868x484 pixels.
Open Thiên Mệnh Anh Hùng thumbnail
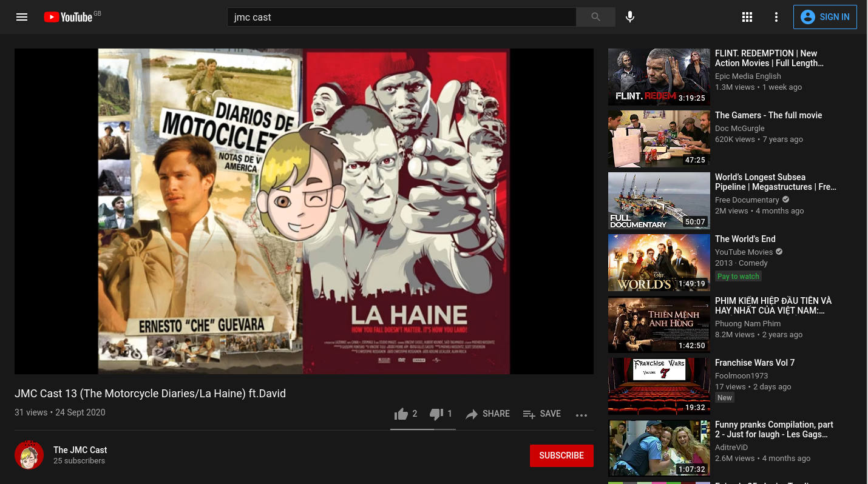click(x=659, y=324)
